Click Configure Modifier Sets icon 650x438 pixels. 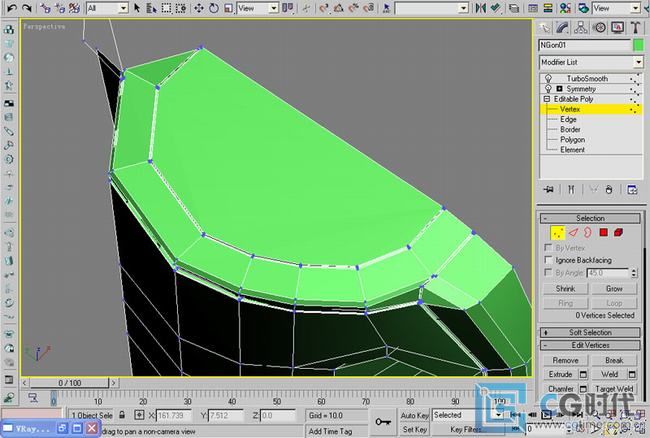coord(632,190)
